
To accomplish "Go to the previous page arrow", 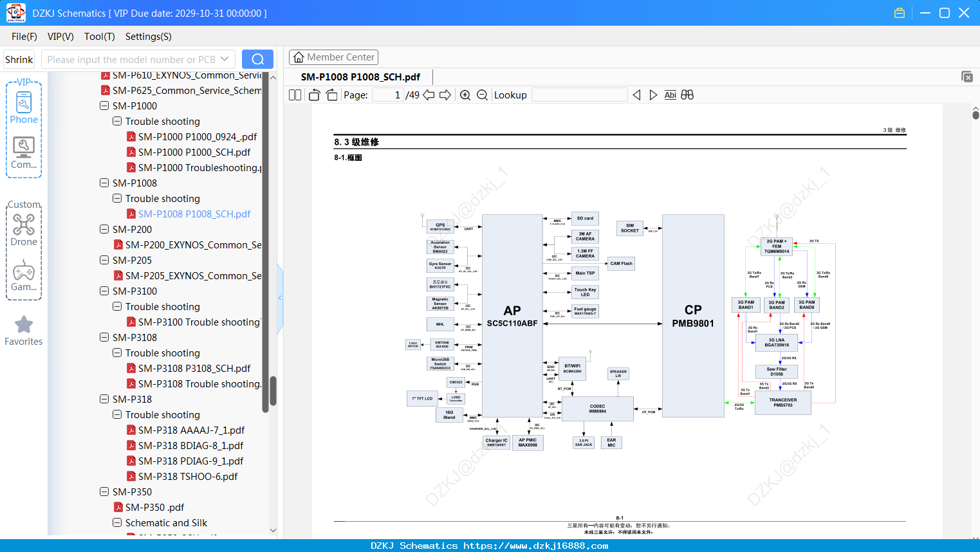I will 429,95.
